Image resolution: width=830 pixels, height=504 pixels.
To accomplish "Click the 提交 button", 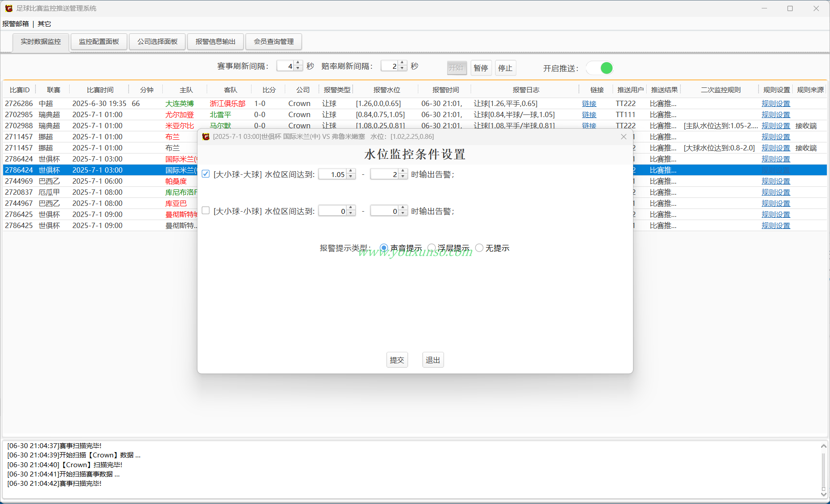I will coord(397,360).
